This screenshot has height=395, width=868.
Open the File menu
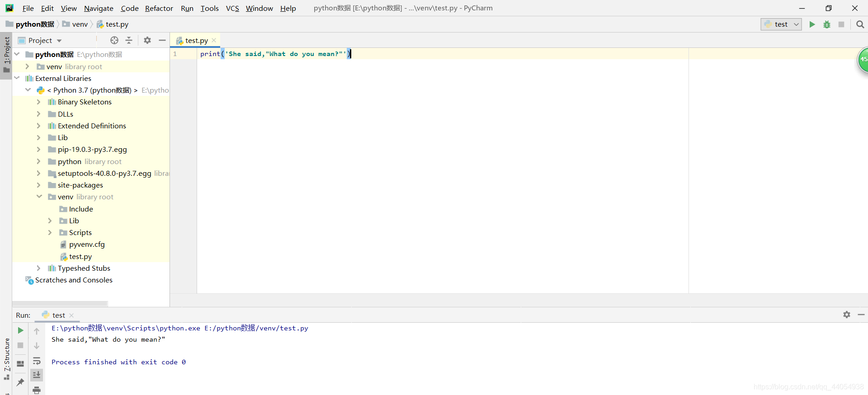coord(28,8)
